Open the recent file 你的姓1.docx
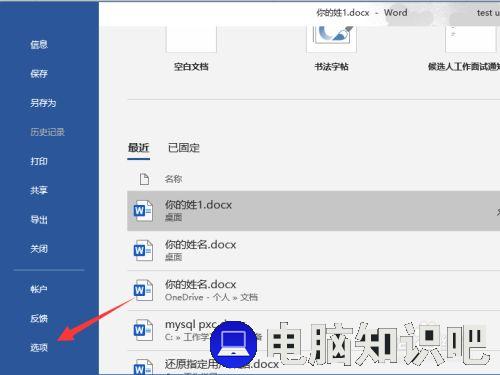500x375 pixels. pos(313,211)
